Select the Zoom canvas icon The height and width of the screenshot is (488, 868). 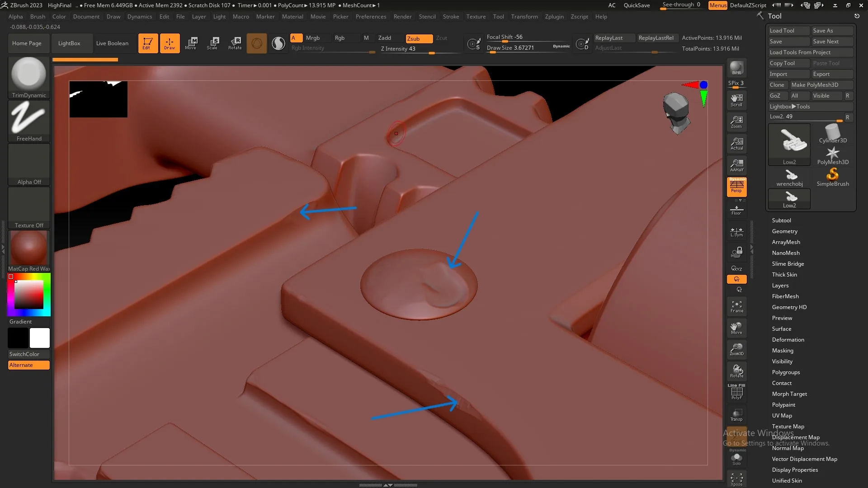click(x=736, y=122)
